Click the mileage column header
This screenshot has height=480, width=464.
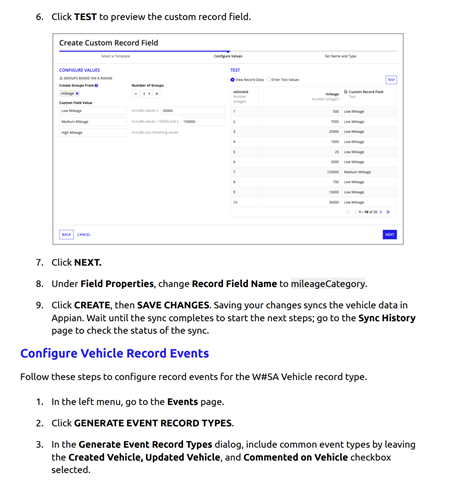[x=332, y=94]
